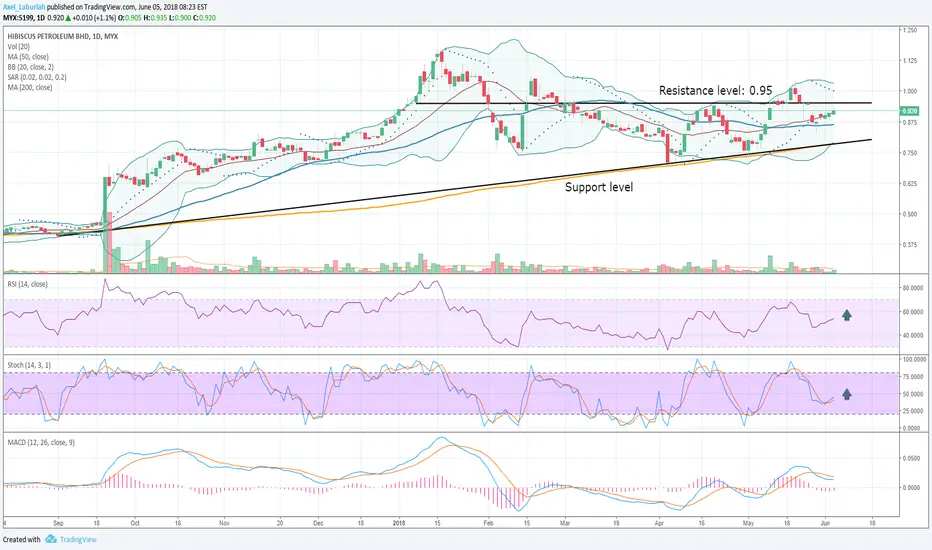Click the Support level annotation text
This screenshot has width=932, height=550.
[x=599, y=187]
